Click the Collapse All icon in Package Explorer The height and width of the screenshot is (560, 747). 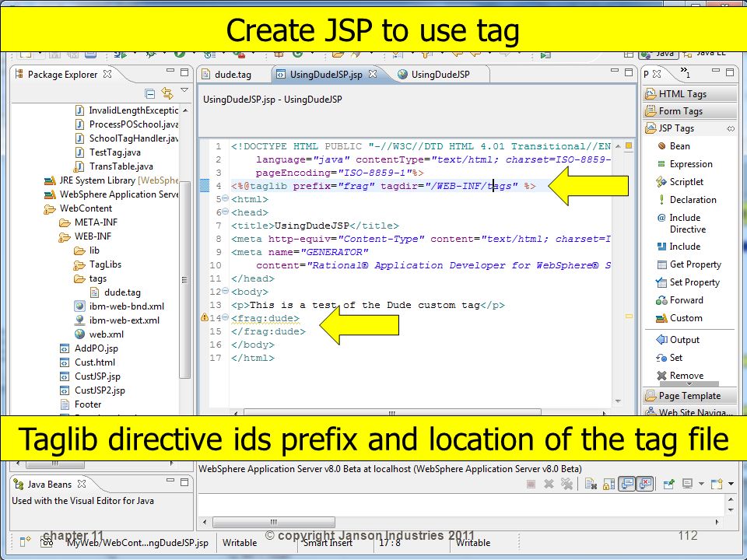[x=149, y=93]
